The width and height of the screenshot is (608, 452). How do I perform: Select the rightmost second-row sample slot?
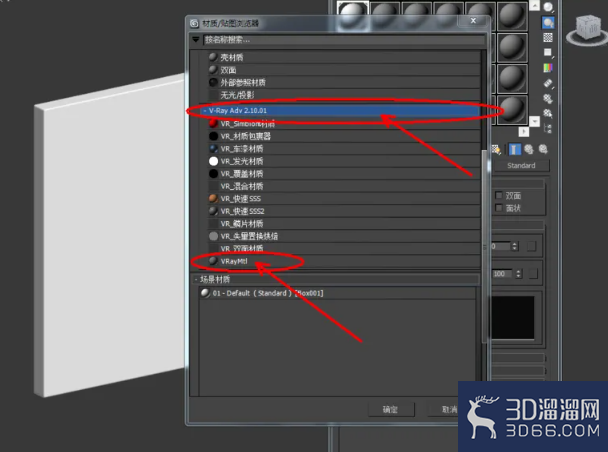(512, 47)
